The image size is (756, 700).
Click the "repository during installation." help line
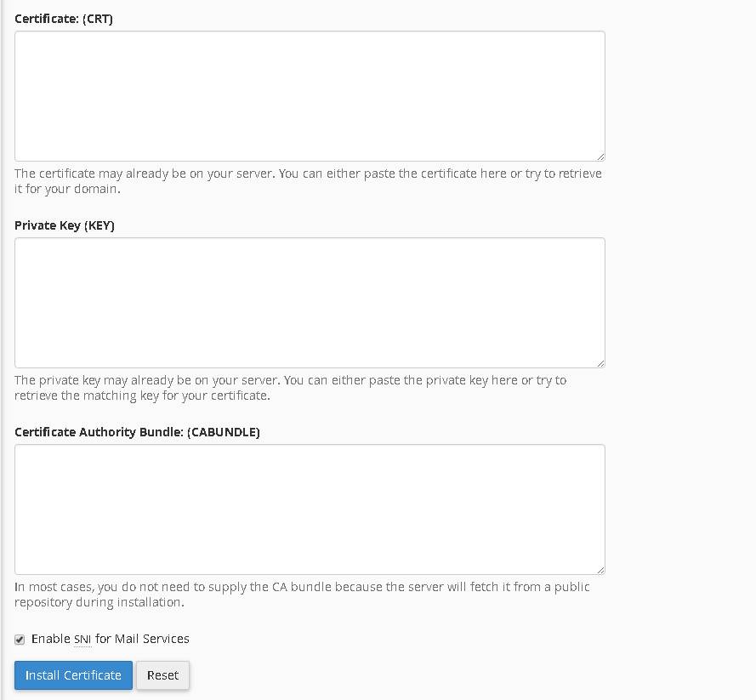click(99, 602)
